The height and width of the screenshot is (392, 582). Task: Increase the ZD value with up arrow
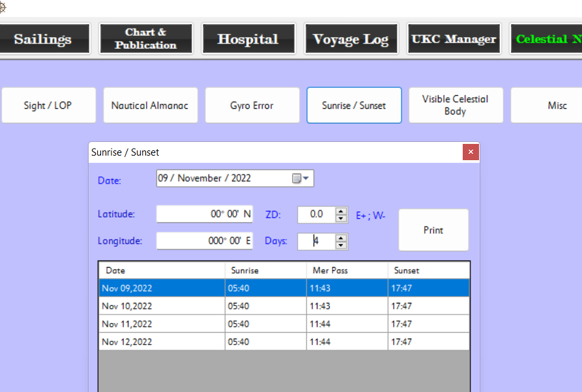(x=341, y=211)
